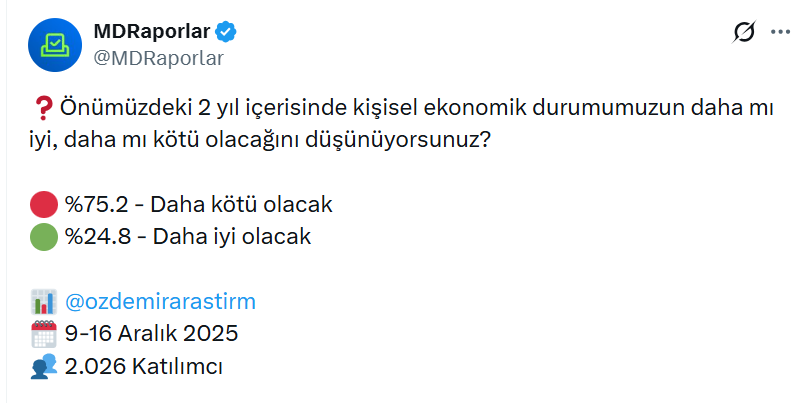Click the Grok slashed-circle icon
The height and width of the screenshot is (403, 809).
pyautogui.click(x=744, y=33)
